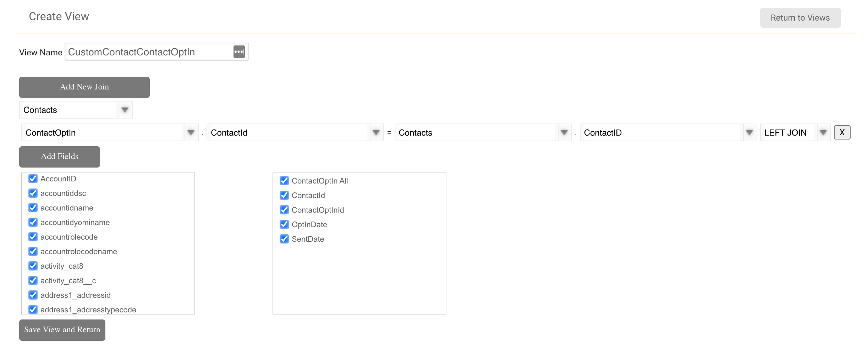
Task: Uncheck ContactOptIn All checkbox
Action: click(284, 181)
